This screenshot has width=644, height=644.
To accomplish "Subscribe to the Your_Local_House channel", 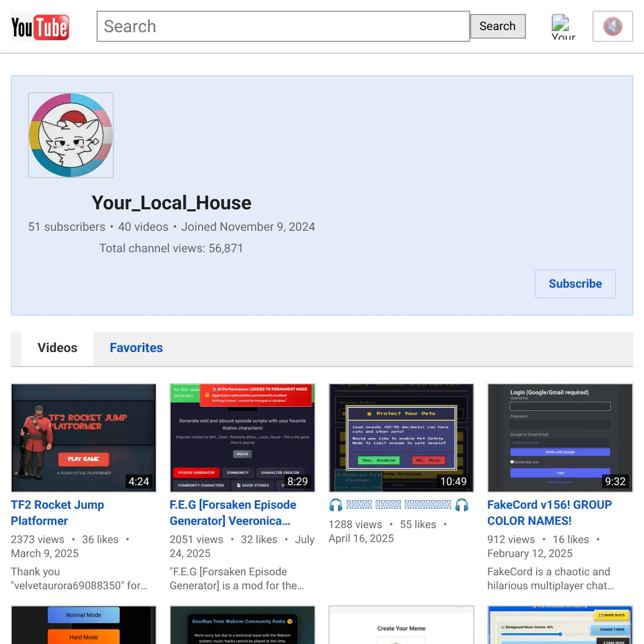I will [575, 284].
